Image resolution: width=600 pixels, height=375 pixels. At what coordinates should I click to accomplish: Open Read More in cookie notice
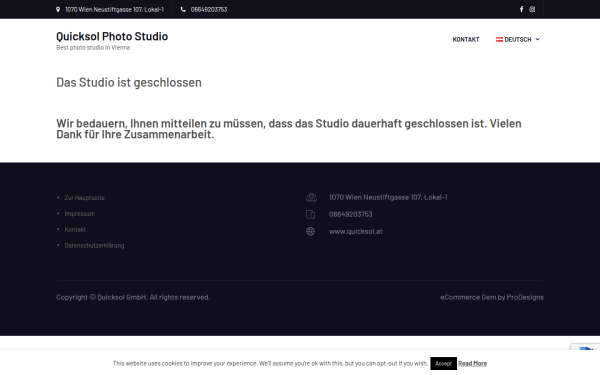472,364
